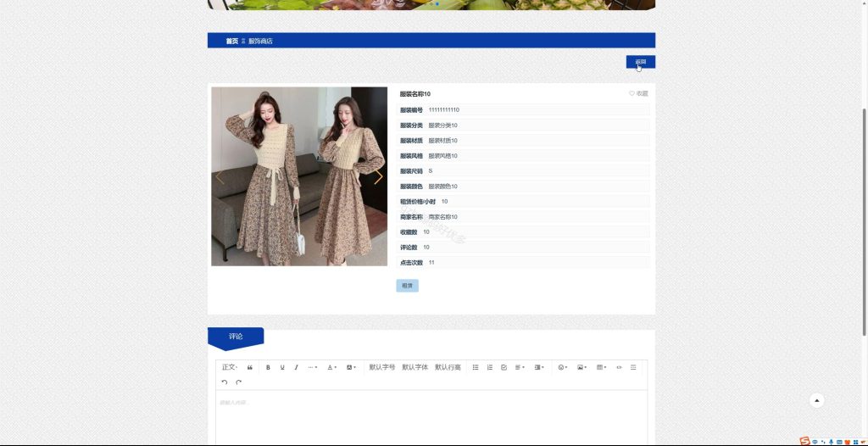Apply italic formatting in the editor
Viewport: 868px width, 446px height.
point(296,367)
